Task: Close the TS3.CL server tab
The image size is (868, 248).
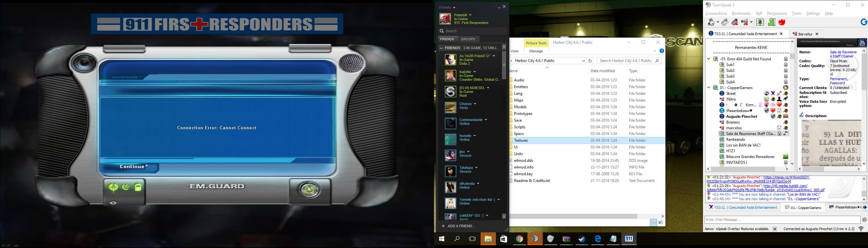Action: [782, 34]
